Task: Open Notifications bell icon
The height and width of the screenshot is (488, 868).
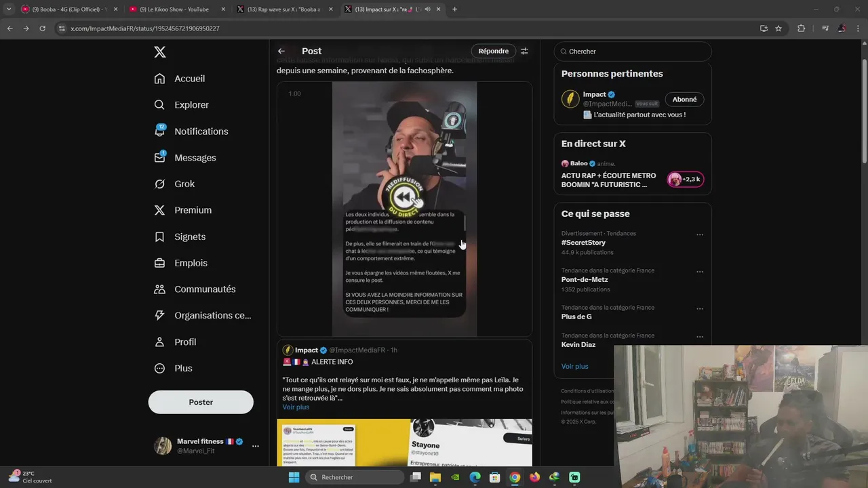Action: coord(159,131)
